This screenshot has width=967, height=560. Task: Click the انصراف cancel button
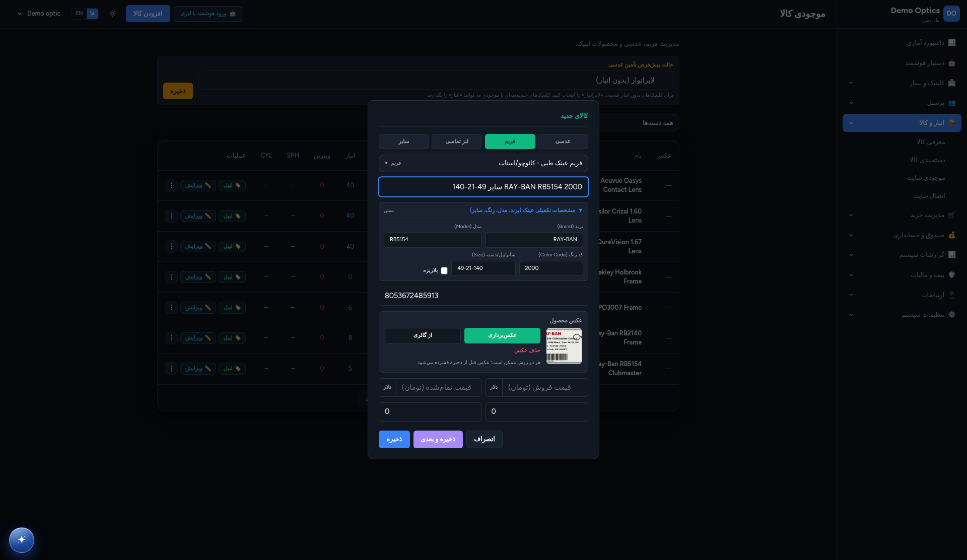coord(485,439)
